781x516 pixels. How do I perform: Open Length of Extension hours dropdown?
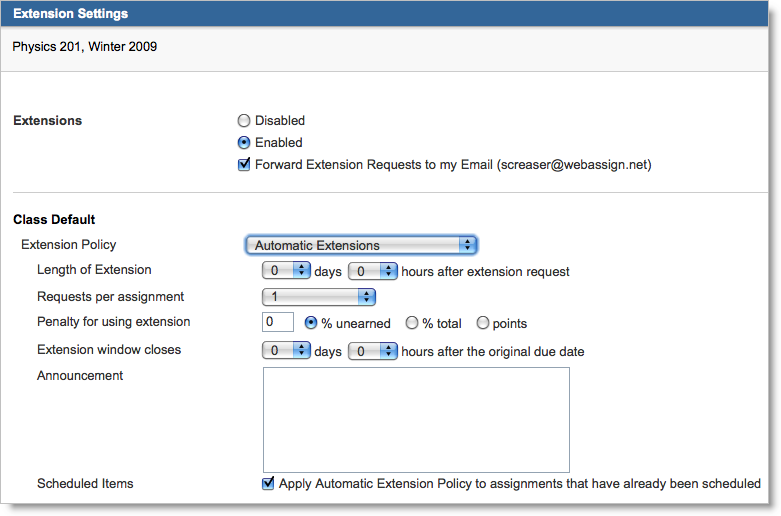tap(373, 271)
